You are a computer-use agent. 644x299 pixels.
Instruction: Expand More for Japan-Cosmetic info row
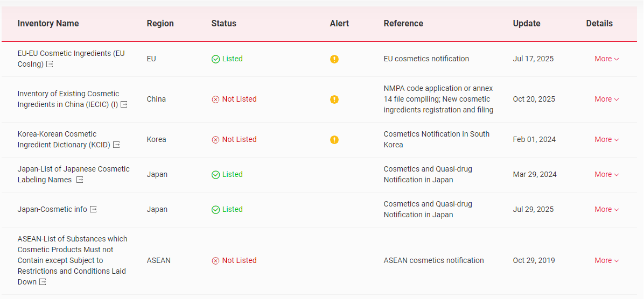point(606,210)
